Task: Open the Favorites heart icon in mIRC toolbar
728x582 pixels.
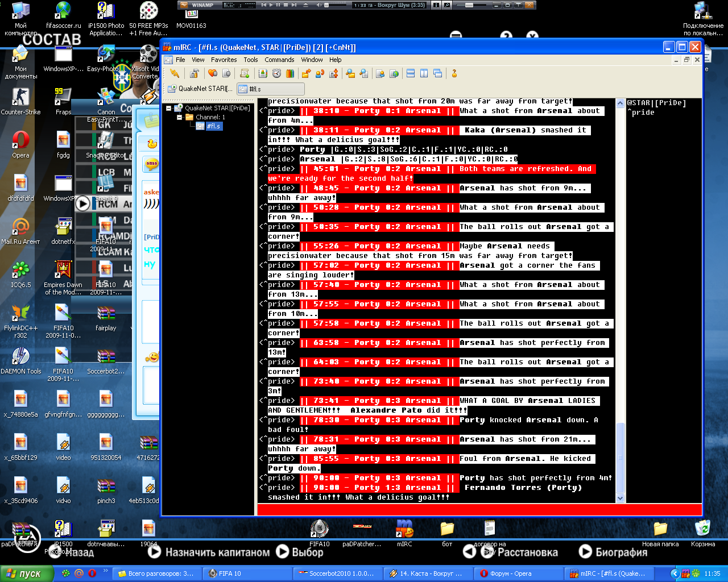Action: point(213,73)
